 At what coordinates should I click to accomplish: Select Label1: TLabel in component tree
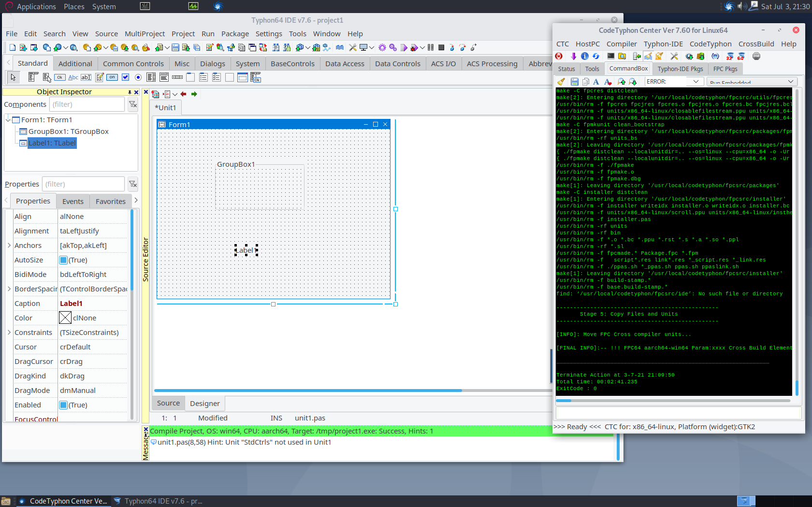pyautogui.click(x=52, y=143)
